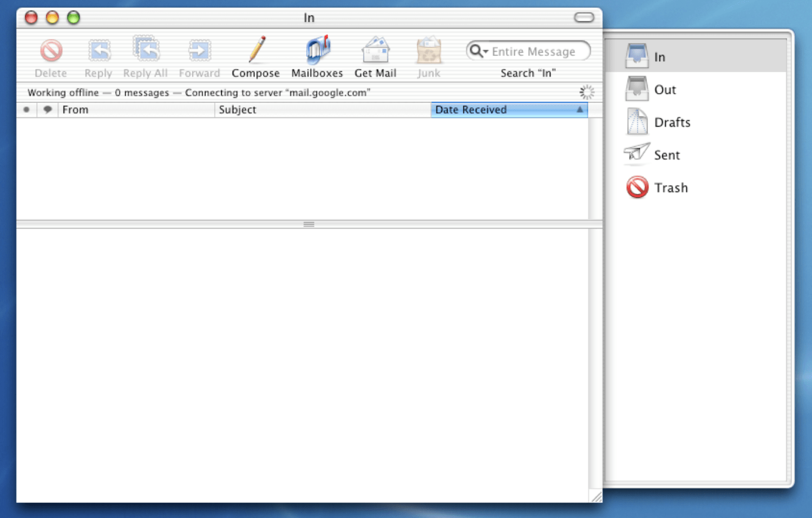Open the Sent mailbox
The image size is (812, 518).
point(695,155)
